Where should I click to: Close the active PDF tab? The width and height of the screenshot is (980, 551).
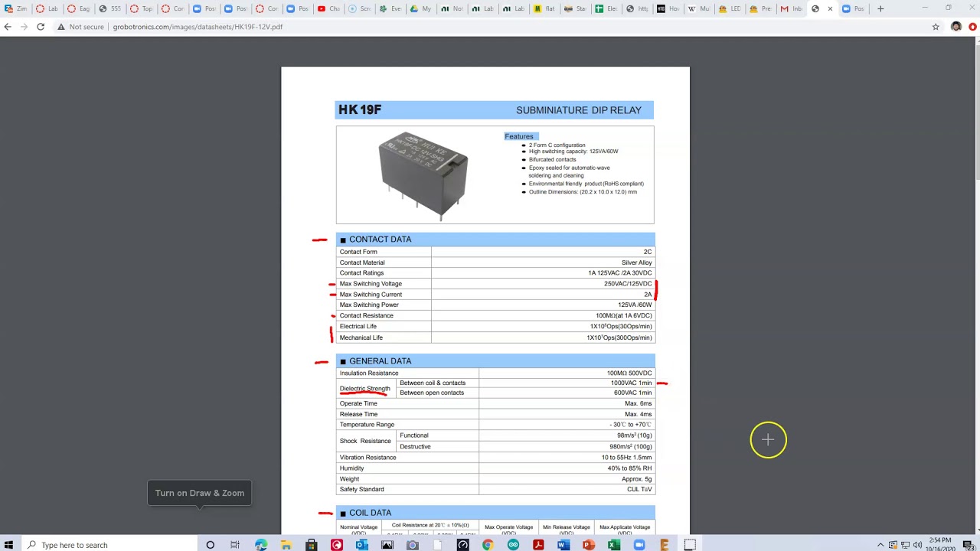[x=830, y=9]
